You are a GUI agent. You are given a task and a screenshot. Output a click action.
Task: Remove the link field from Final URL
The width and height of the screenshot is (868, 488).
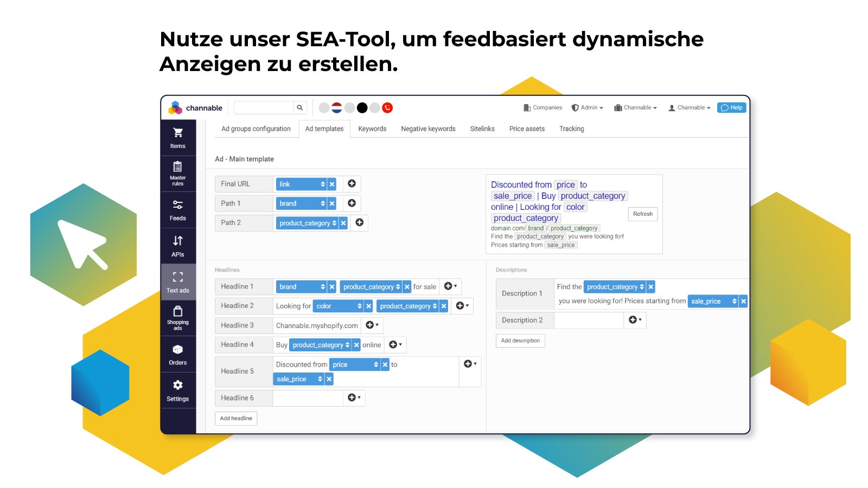pyautogui.click(x=332, y=184)
